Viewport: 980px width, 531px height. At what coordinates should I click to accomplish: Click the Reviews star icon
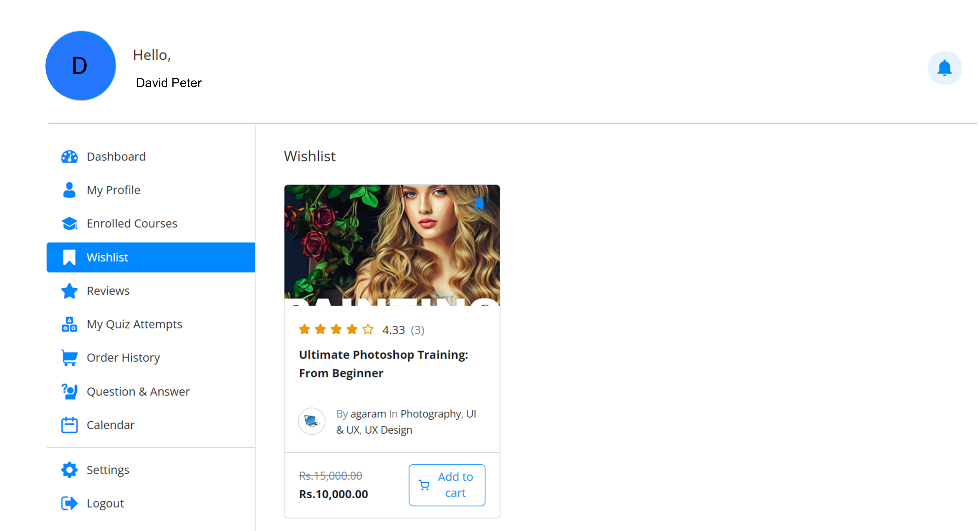(x=69, y=291)
